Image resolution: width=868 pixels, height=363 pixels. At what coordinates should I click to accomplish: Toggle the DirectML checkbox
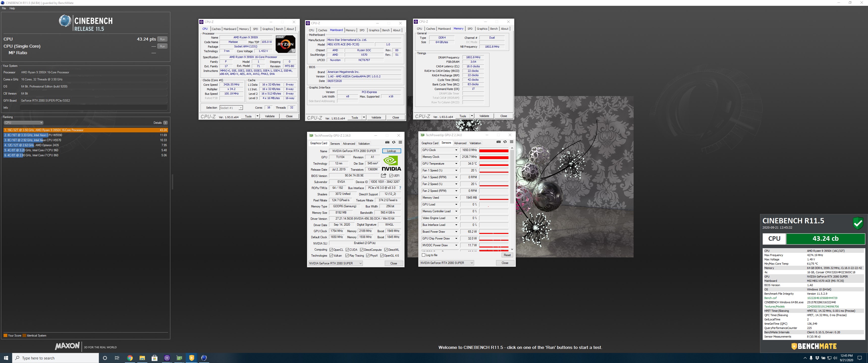(x=386, y=250)
